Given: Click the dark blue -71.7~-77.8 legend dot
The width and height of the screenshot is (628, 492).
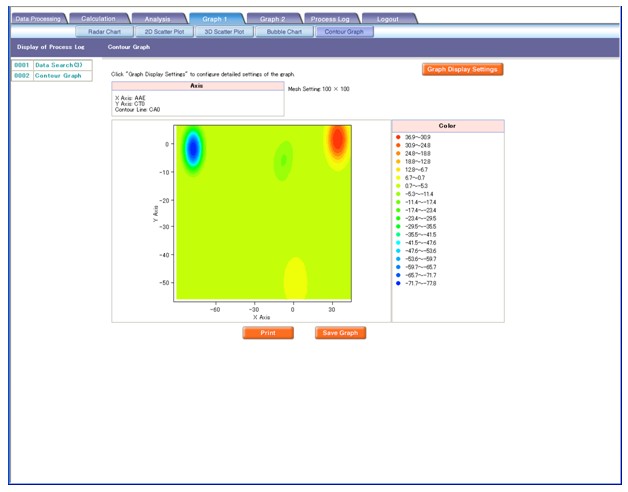Looking at the screenshot, I should coord(399,283).
